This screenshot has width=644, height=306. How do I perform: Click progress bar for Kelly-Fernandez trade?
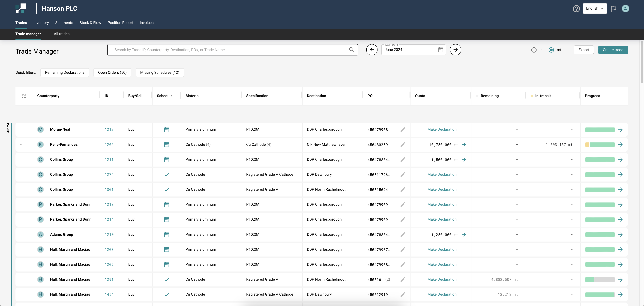click(x=600, y=145)
